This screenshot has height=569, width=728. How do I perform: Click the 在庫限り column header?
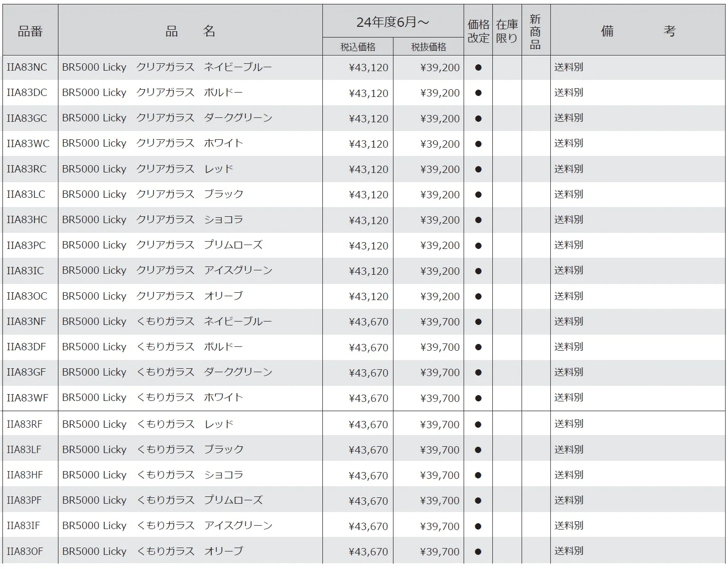click(507, 31)
